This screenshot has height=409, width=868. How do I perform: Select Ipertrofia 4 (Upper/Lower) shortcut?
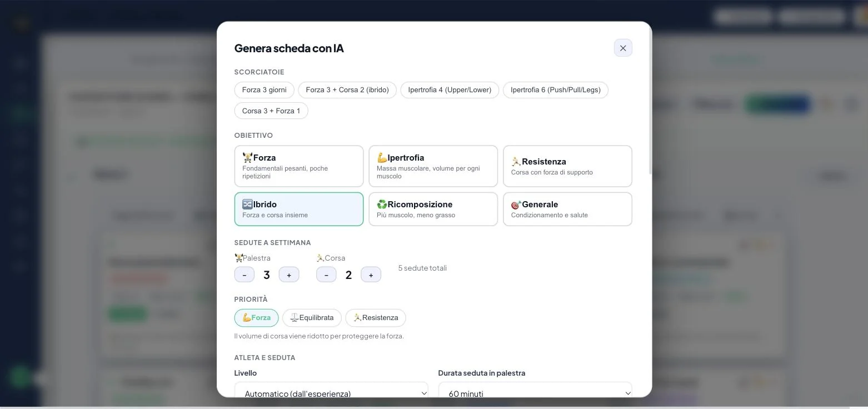point(450,90)
